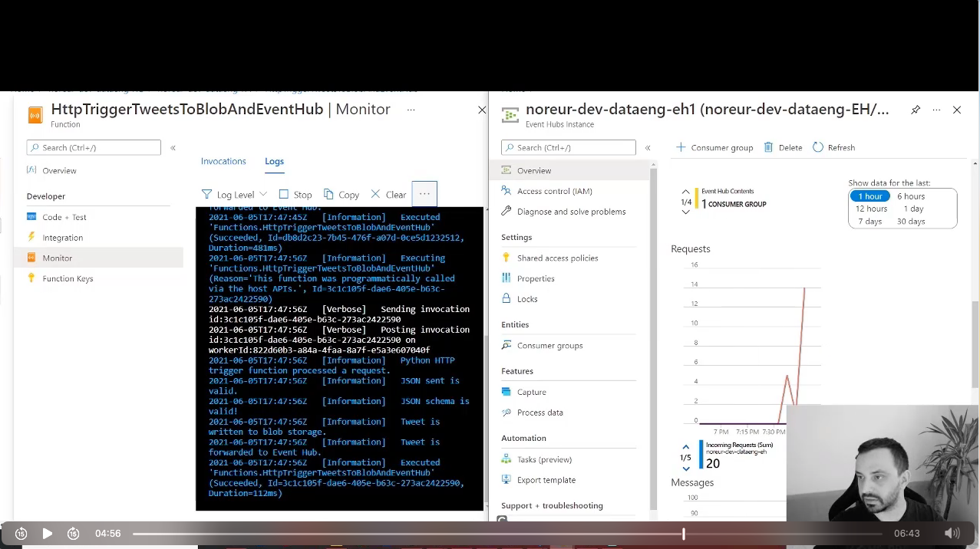
Task: Open Diagnose and solve problems
Action: coord(571,212)
